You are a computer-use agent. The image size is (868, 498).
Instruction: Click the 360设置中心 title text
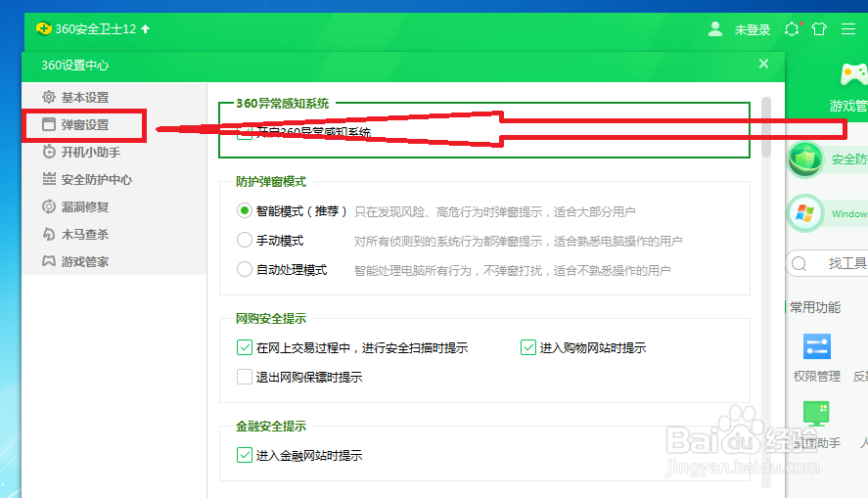point(75,66)
